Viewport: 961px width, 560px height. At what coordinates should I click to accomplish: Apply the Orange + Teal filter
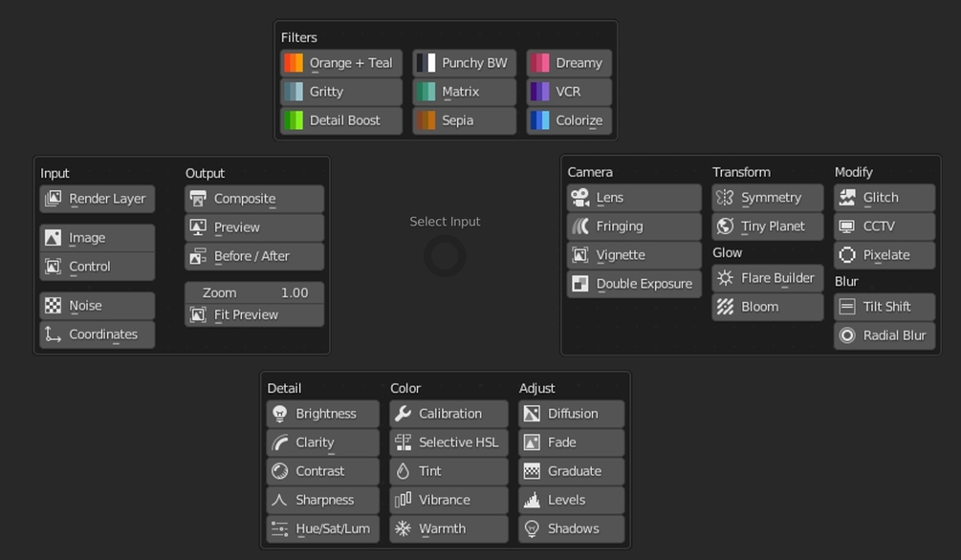pyautogui.click(x=341, y=62)
